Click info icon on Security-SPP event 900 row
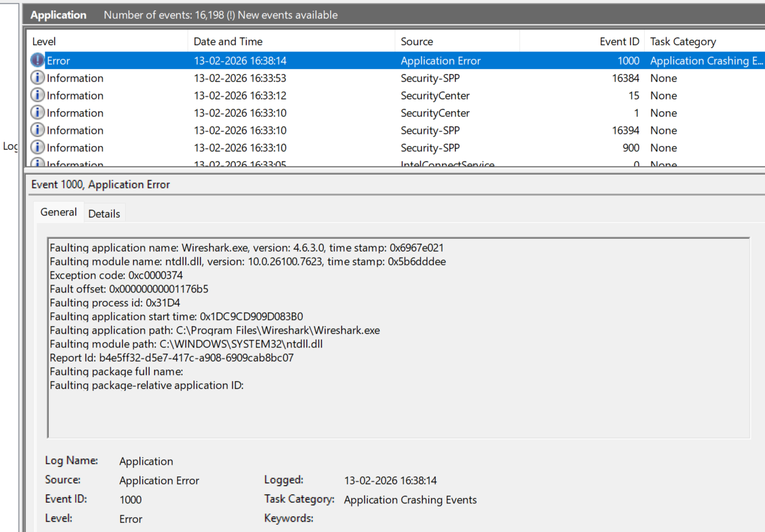Screen dimensions: 765x532 (x=38, y=148)
